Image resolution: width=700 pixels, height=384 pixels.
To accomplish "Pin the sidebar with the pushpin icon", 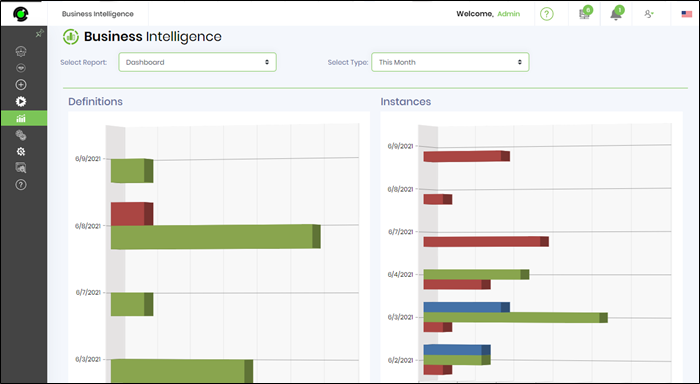I will [39, 33].
